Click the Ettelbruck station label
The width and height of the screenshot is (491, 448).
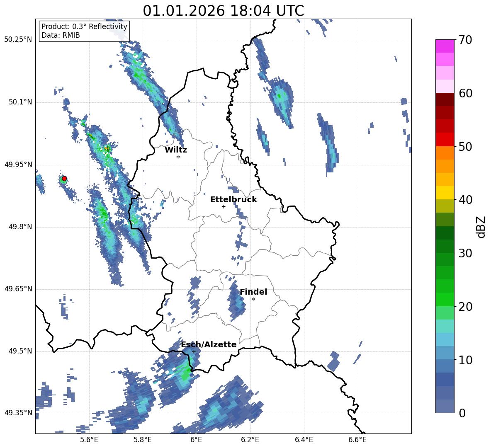[x=233, y=200]
